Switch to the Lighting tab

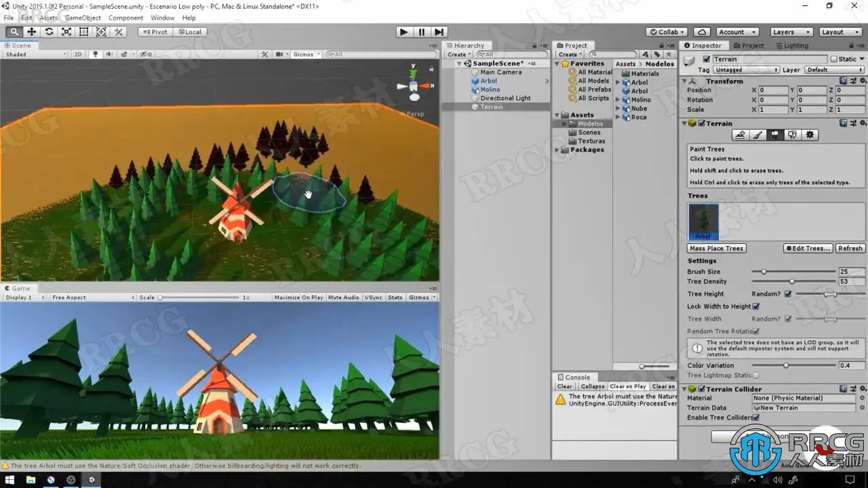click(792, 45)
